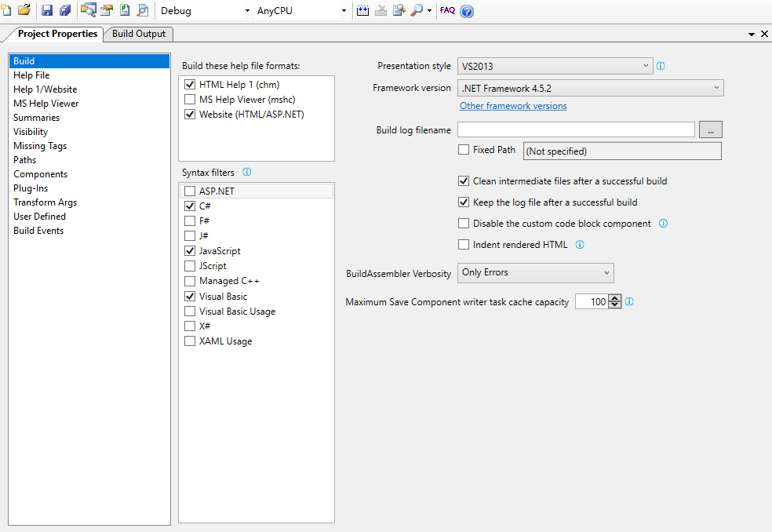
Task: Expand the Framework version dropdown
Action: tap(590, 88)
